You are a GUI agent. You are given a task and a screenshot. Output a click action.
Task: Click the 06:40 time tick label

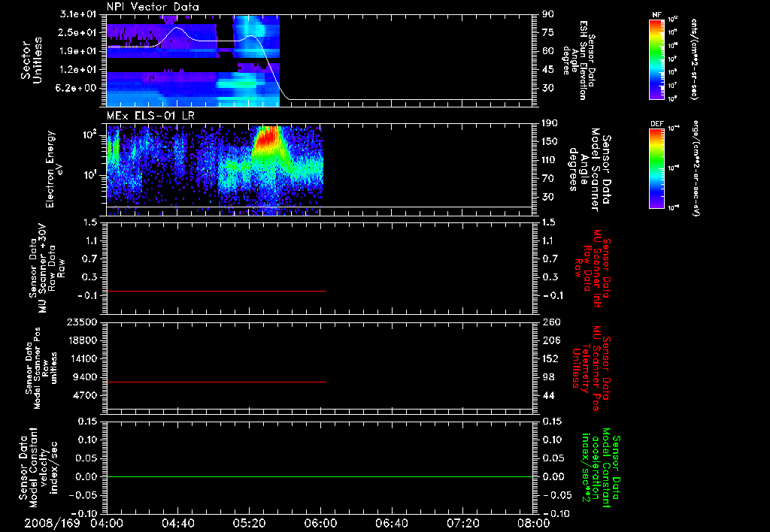click(x=391, y=523)
